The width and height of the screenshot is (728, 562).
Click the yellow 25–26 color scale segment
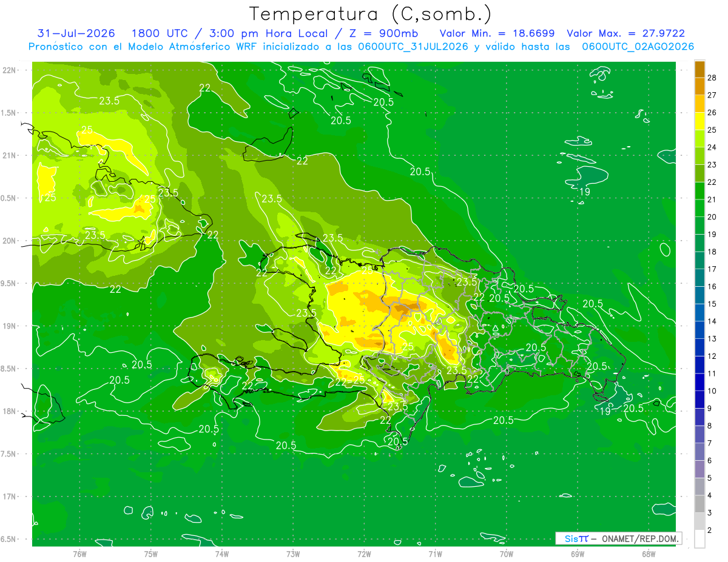tap(699, 121)
